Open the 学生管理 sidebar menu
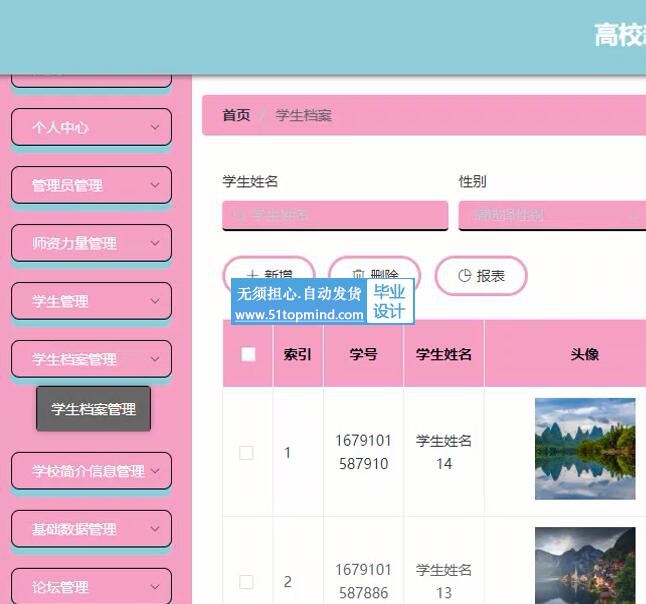 (91, 301)
